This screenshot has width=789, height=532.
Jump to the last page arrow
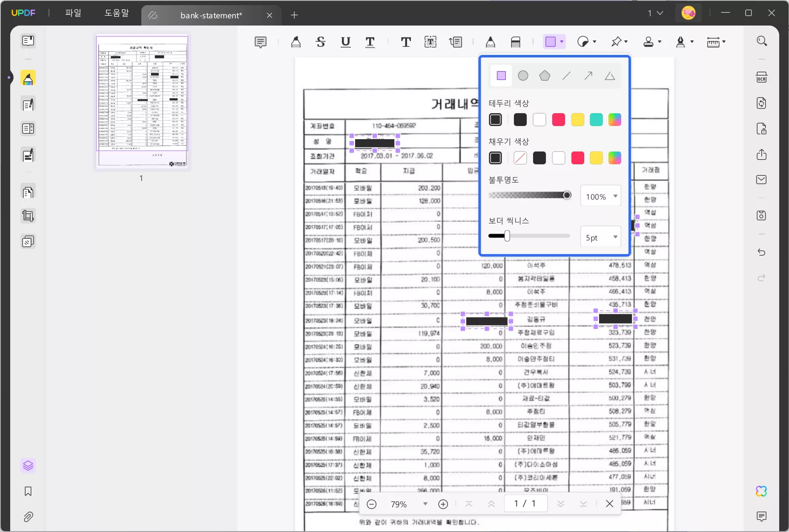pyautogui.click(x=583, y=504)
